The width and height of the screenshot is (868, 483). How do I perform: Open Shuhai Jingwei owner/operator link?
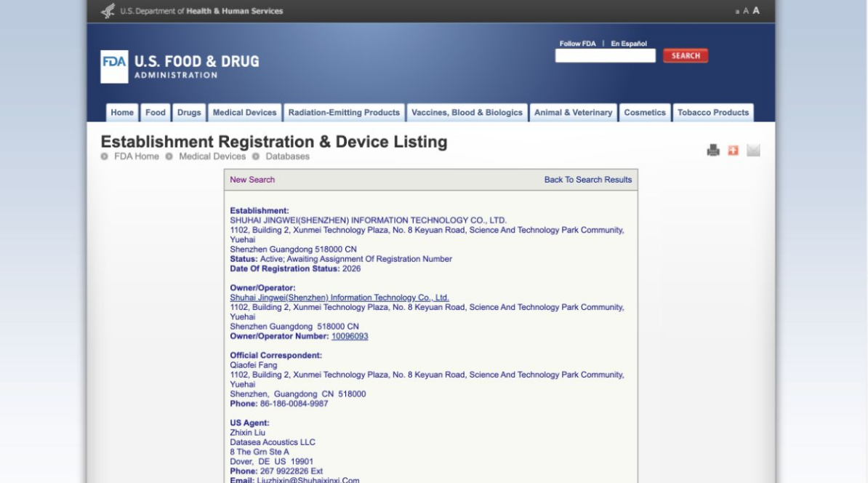click(x=339, y=298)
